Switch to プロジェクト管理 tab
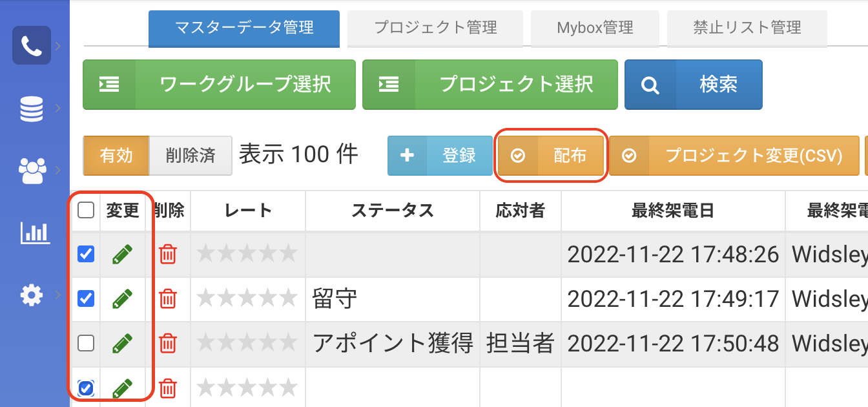The height and width of the screenshot is (407, 868). pos(436,28)
